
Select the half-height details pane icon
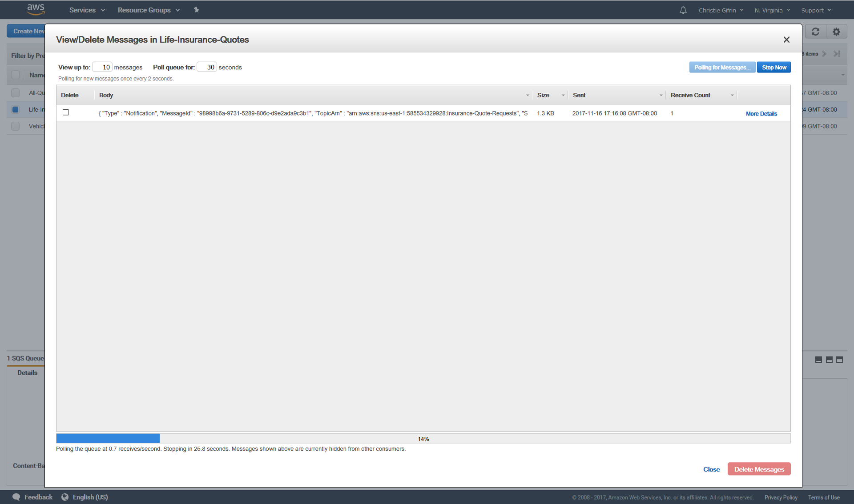[829, 360]
